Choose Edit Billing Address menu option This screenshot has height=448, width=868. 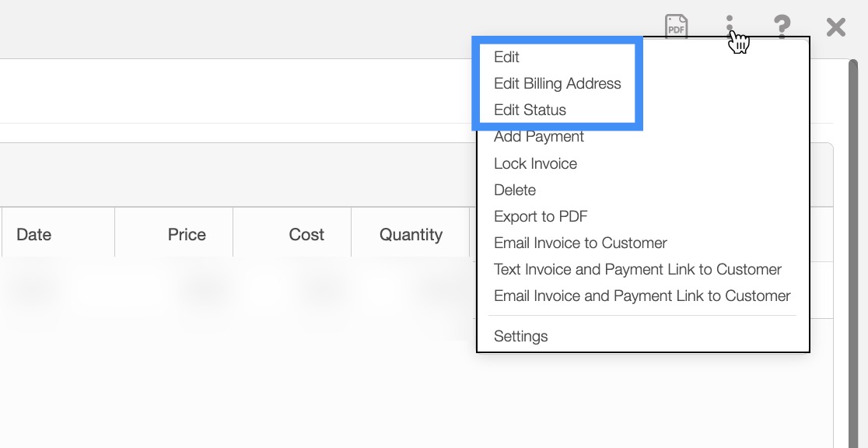click(x=557, y=83)
